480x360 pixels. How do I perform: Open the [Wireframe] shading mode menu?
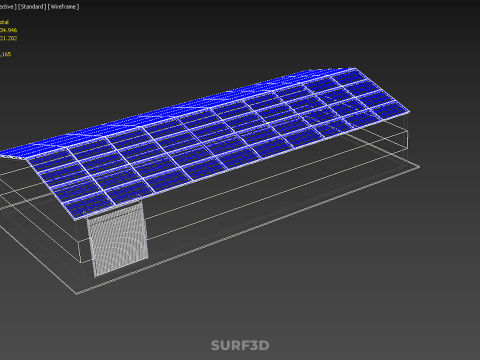pos(64,7)
